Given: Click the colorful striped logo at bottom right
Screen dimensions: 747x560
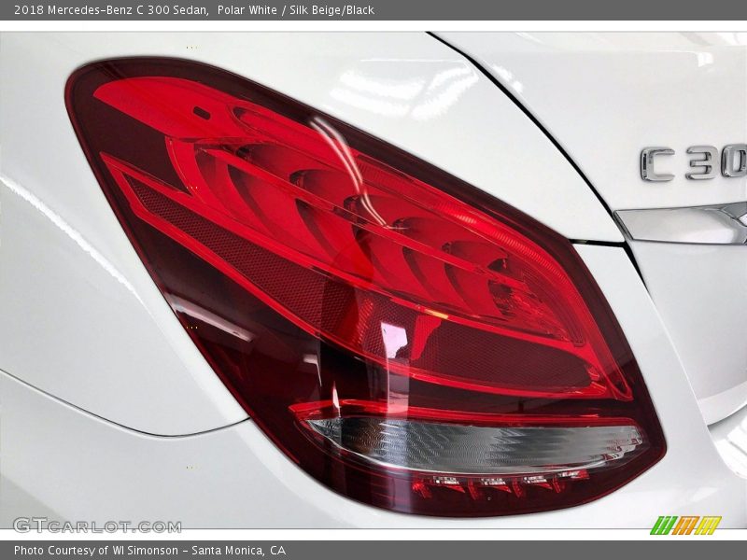Looking at the screenshot, I should click(x=685, y=525).
